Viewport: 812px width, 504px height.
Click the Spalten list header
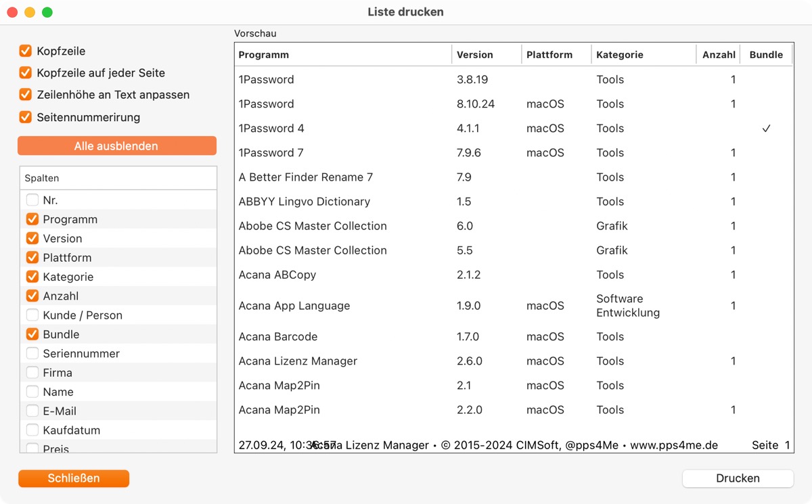[x=118, y=179]
